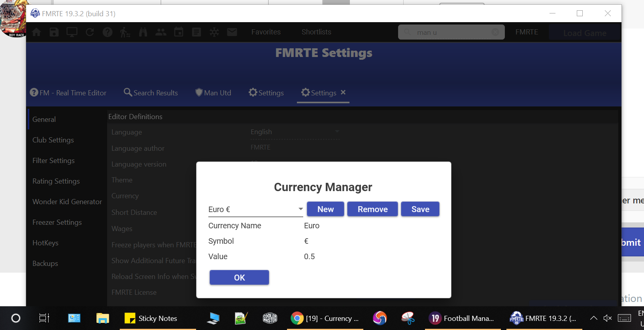Image resolution: width=644 pixels, height=330 pixels.
Task: Close the active Settings tab with X
Action: [x=343, y=92]
